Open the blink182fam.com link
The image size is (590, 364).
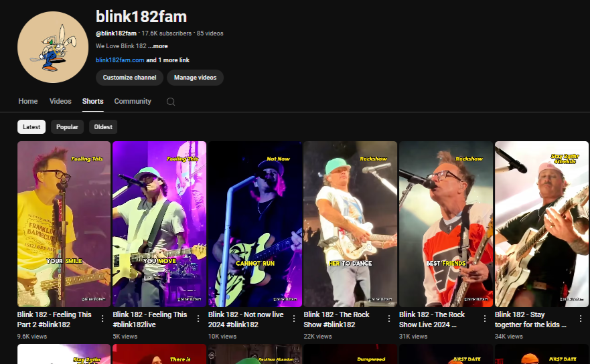click(x=120, y=60)
